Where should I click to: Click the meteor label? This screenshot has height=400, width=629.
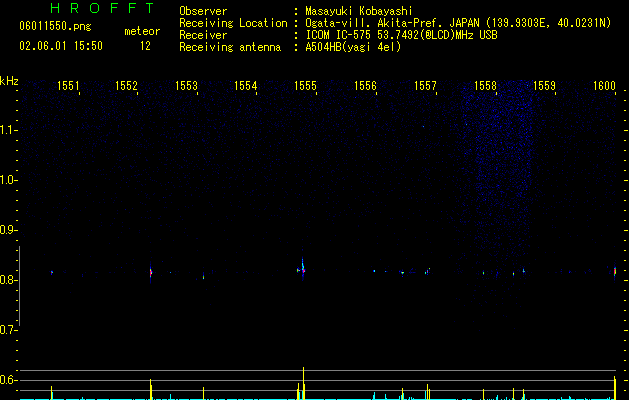142,31
